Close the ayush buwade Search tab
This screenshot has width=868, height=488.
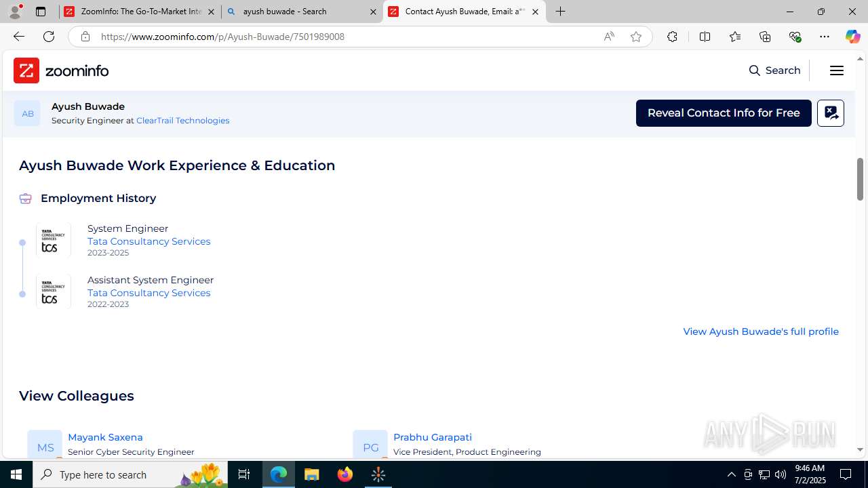click(373, 12)
